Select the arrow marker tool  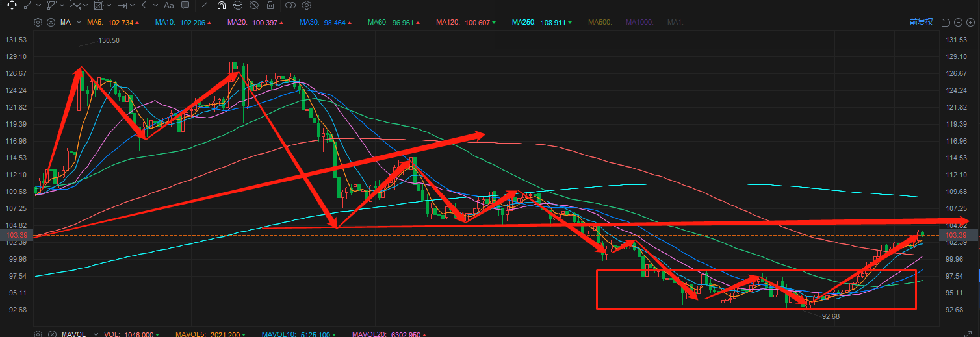point(146,5)
